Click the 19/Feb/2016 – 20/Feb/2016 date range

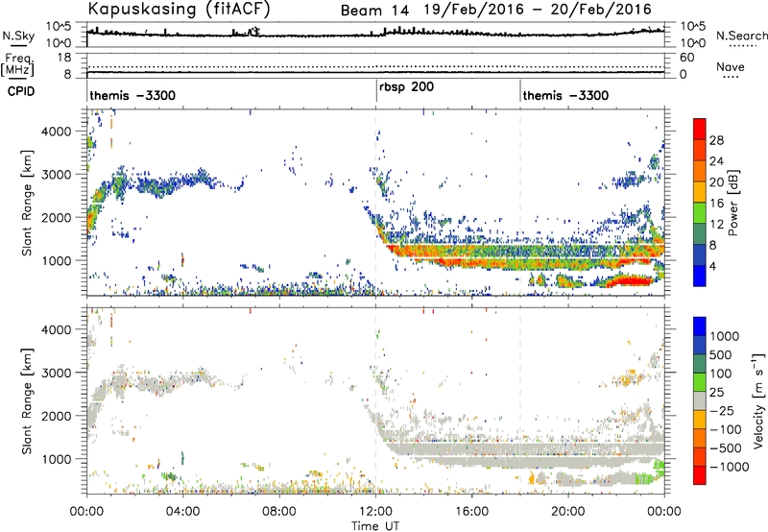coord(538,10)
